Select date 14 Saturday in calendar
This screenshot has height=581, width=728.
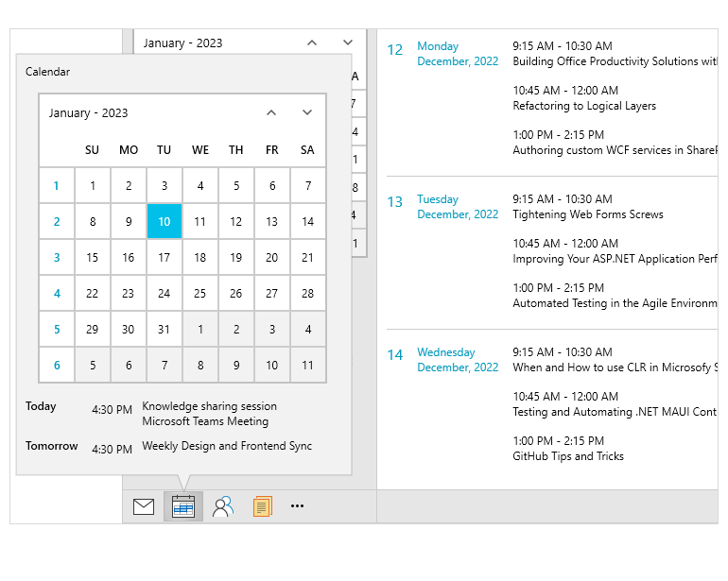coord(308,221)
